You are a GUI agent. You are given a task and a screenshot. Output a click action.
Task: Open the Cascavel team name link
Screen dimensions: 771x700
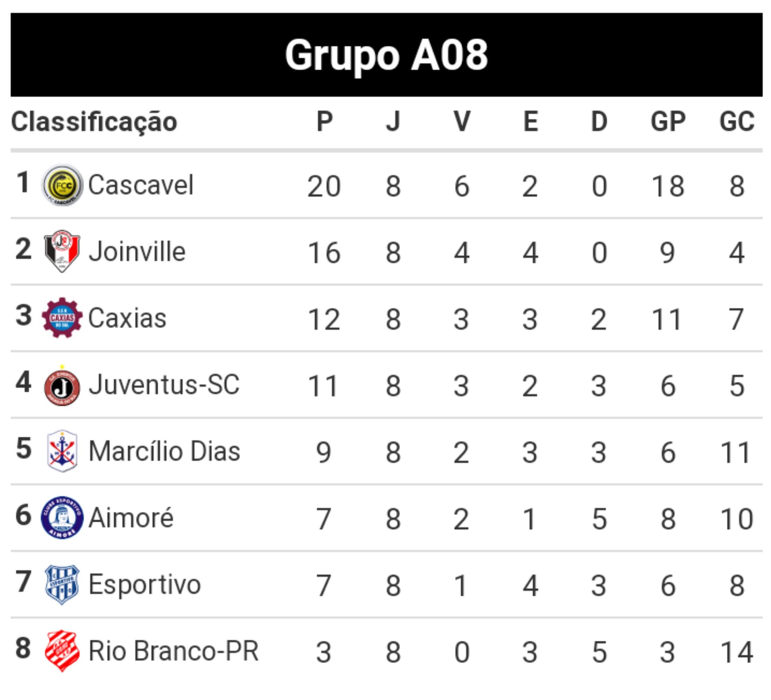[x=141, y=185]
